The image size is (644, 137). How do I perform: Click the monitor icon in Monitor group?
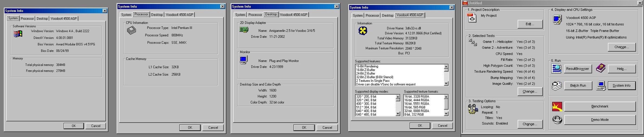pos(243,60)
